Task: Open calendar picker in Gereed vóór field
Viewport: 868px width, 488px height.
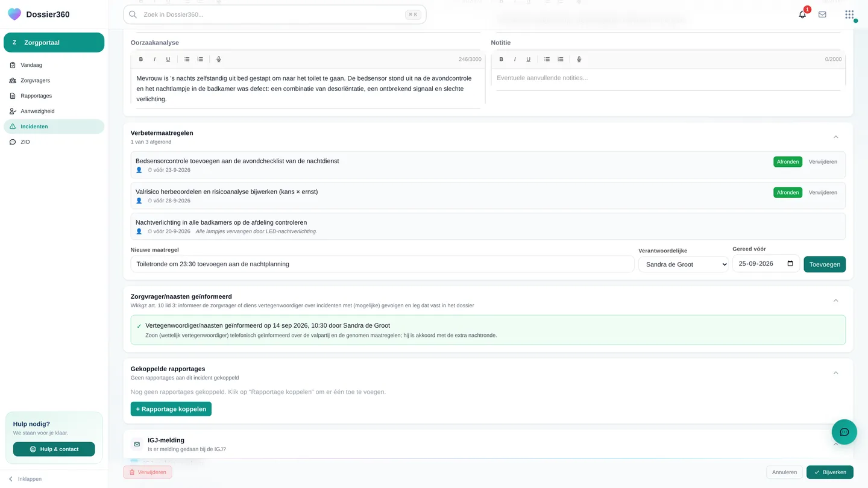Action: (790, 263)
